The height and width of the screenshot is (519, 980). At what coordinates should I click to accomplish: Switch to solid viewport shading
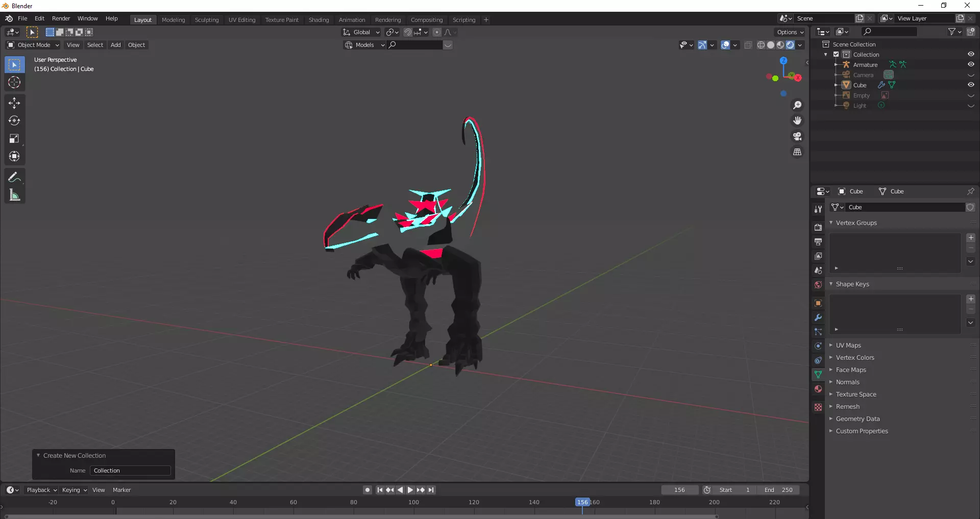[x=771, y=45]
